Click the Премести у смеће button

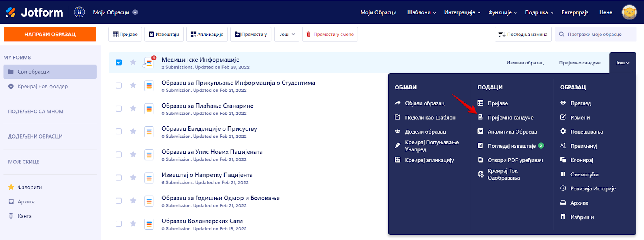(330, 34)
